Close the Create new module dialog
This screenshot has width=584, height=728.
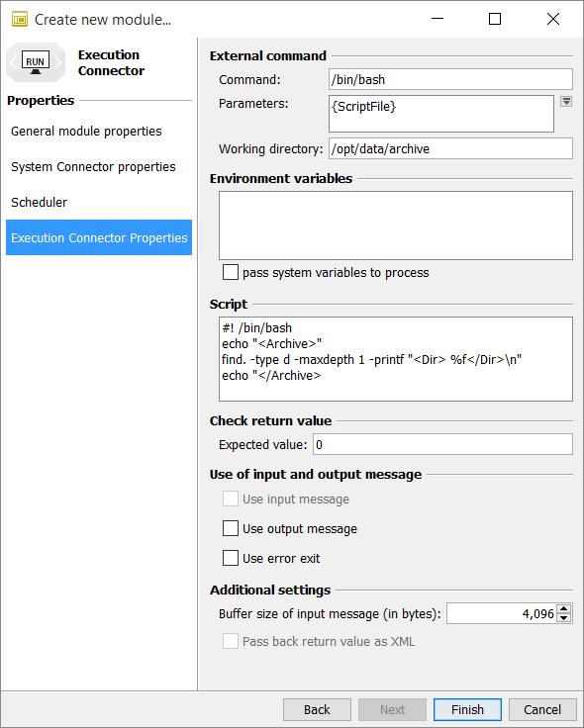click(553, 19)
